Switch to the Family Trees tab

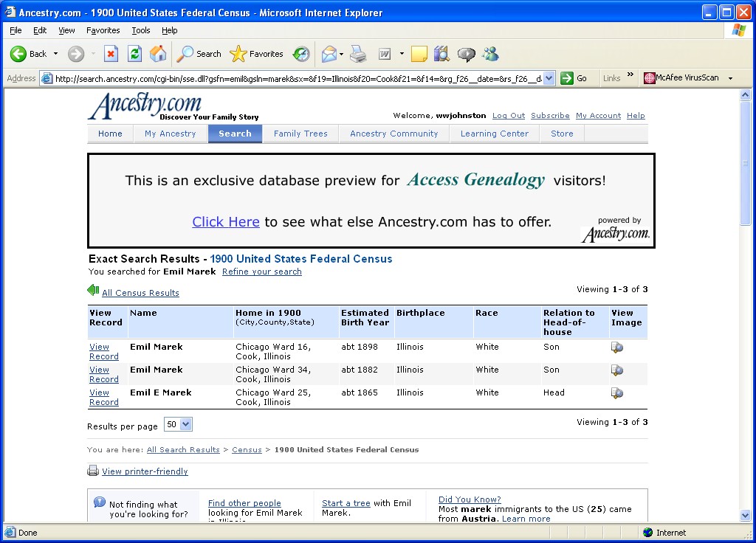click(300, 134)
